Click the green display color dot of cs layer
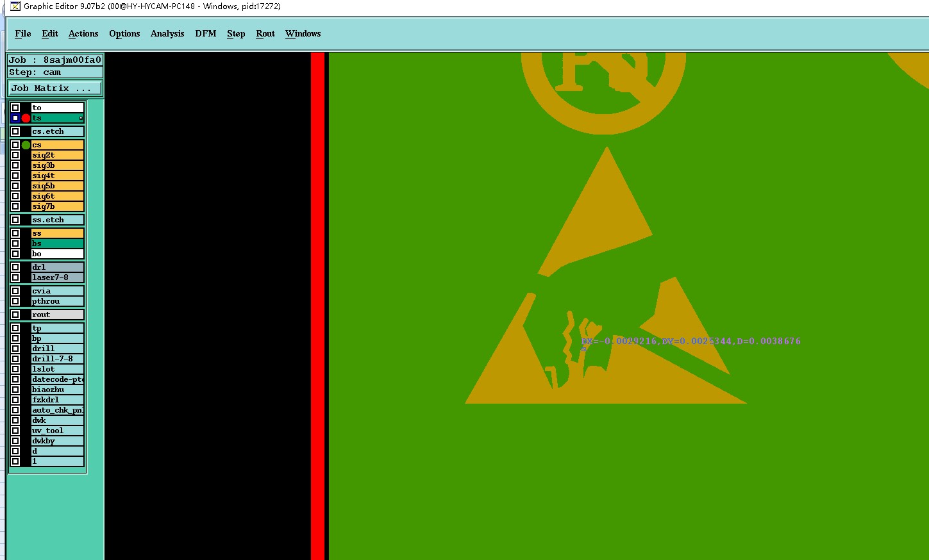The width and height of the screenshot is (929, 560). [26, 145]
